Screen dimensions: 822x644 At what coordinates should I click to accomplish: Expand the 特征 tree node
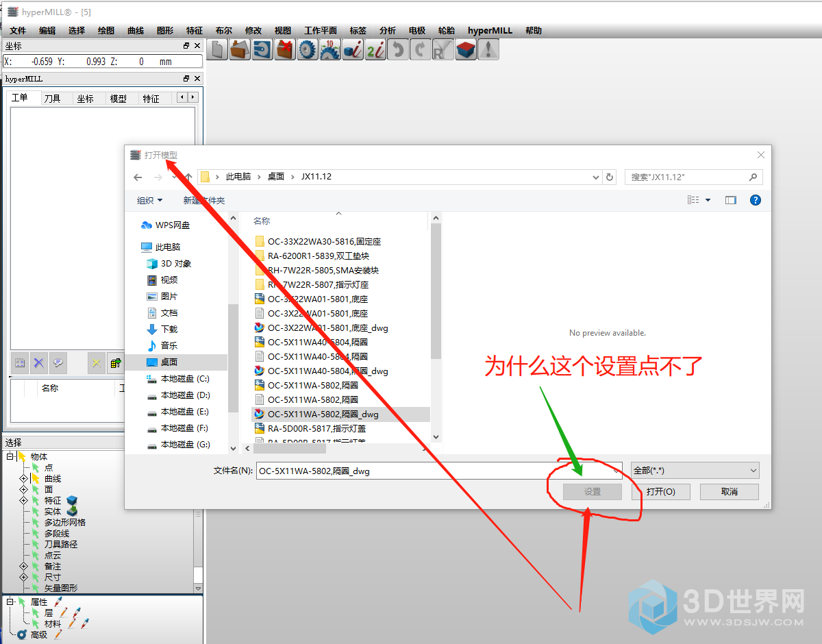23,500
